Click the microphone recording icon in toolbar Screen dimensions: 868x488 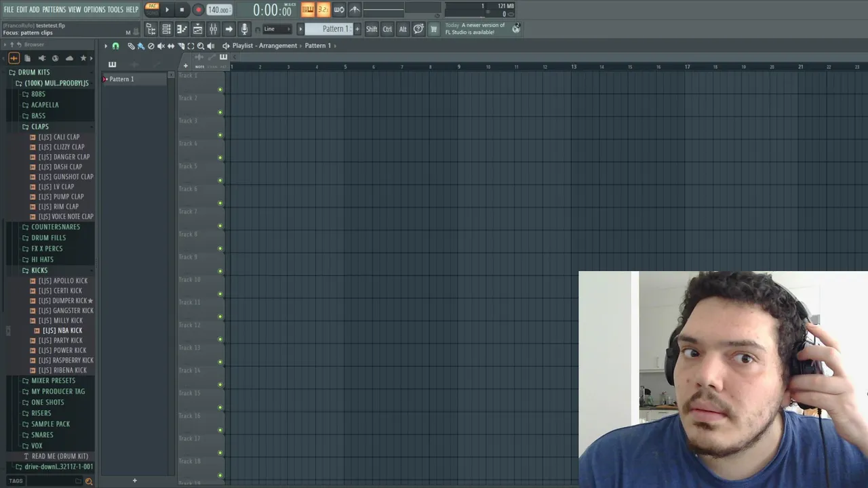pyautogui.click(x=244, y=29)
